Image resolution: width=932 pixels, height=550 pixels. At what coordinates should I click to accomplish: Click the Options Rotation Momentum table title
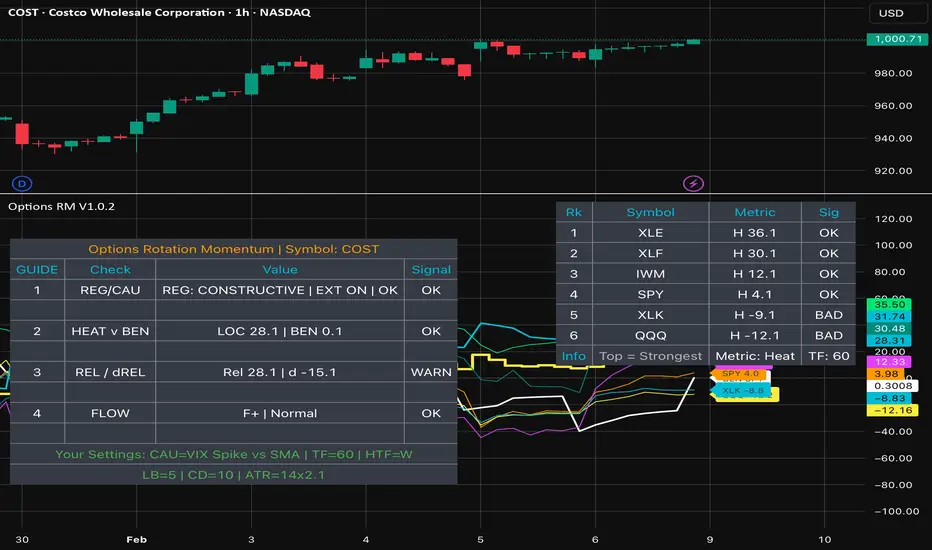click(x=234, y=249)
